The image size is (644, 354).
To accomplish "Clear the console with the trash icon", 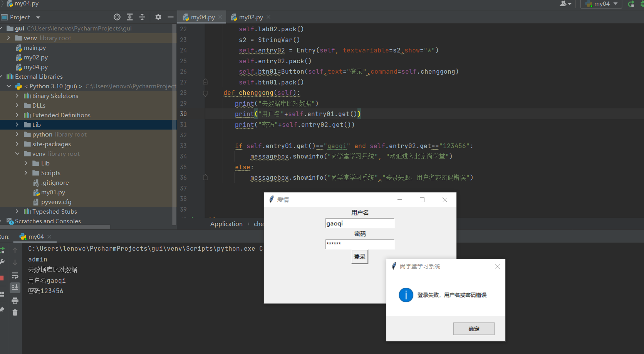I will 15,312.
